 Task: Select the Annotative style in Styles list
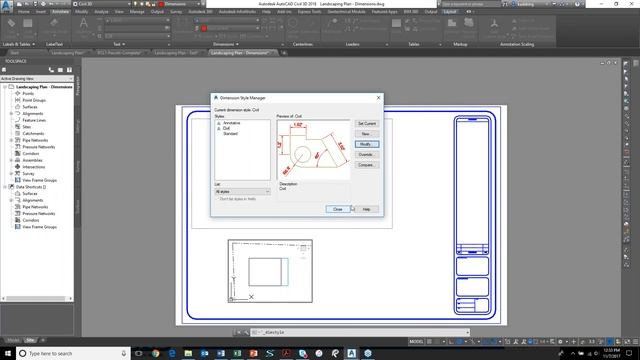(231, 123)
